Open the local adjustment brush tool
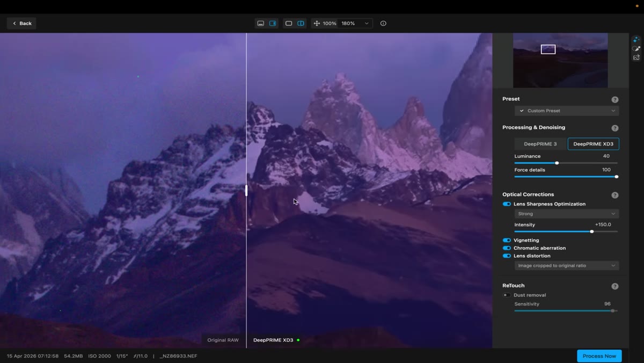This screenshot has width=644, height=363. [x=636, y=49]
